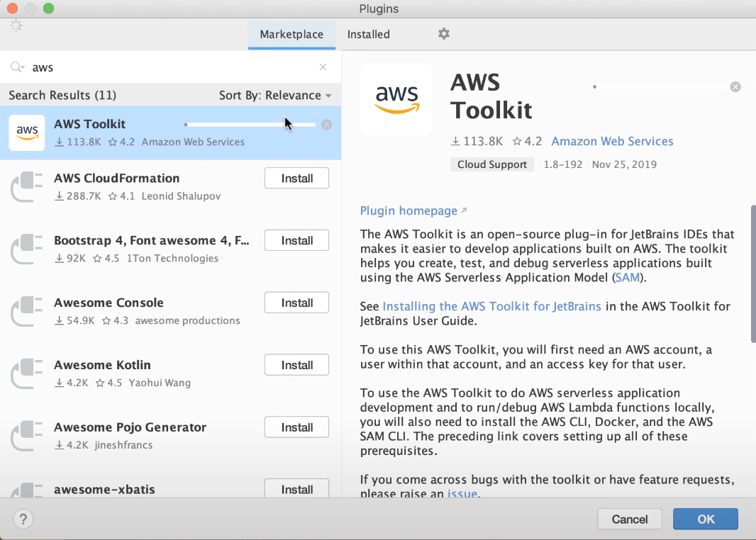Open the SAM hyperlink
Viewport: 756px width, 540px height.
627,277
